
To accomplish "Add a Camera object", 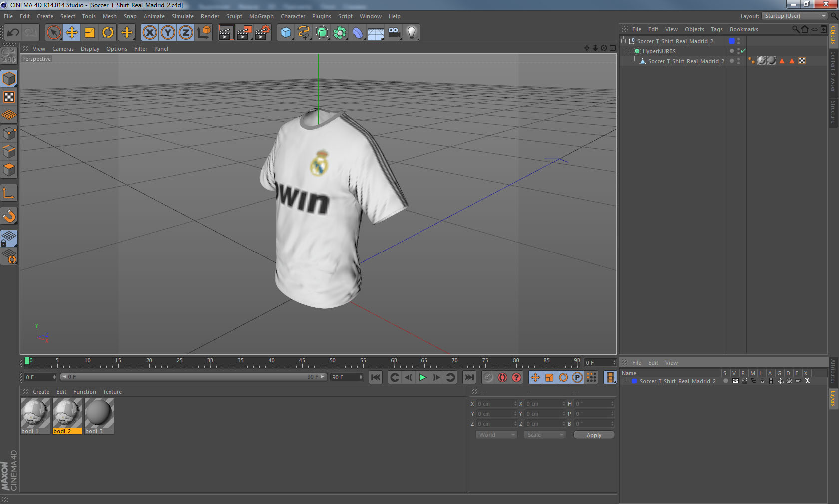I will [394, 33].
